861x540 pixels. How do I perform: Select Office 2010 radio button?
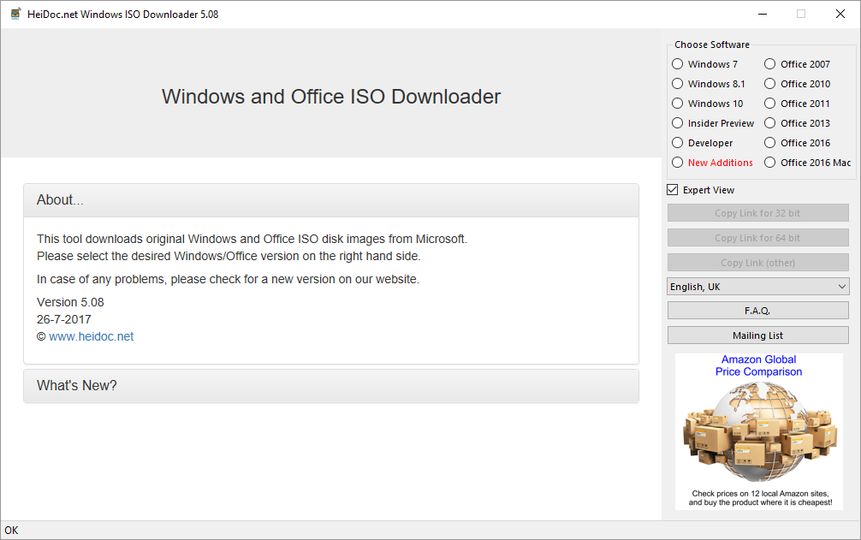770,83
